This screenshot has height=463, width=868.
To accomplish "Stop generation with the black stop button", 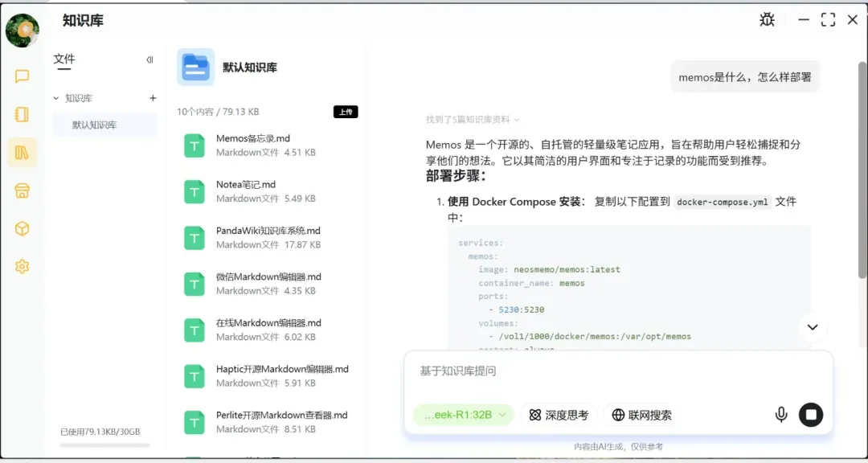I will coord(811,414).
